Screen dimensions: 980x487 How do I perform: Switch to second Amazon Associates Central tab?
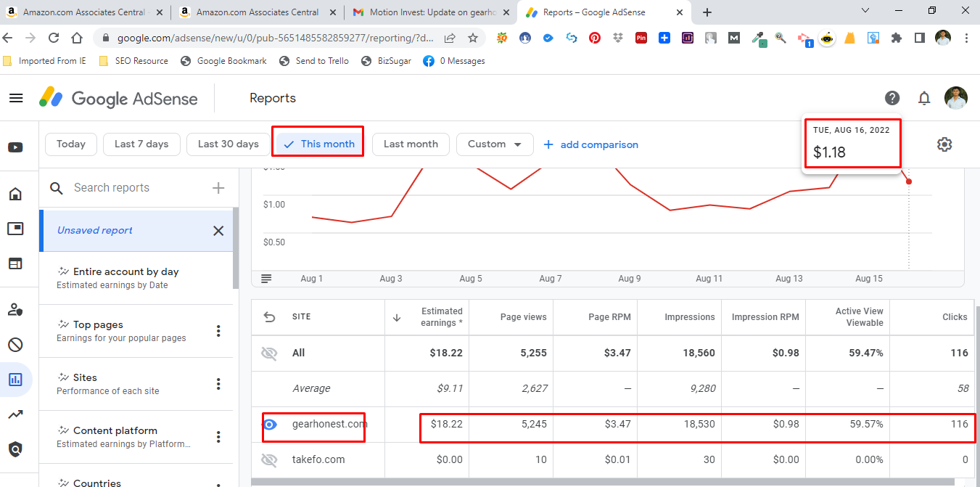tap(258, 12)
